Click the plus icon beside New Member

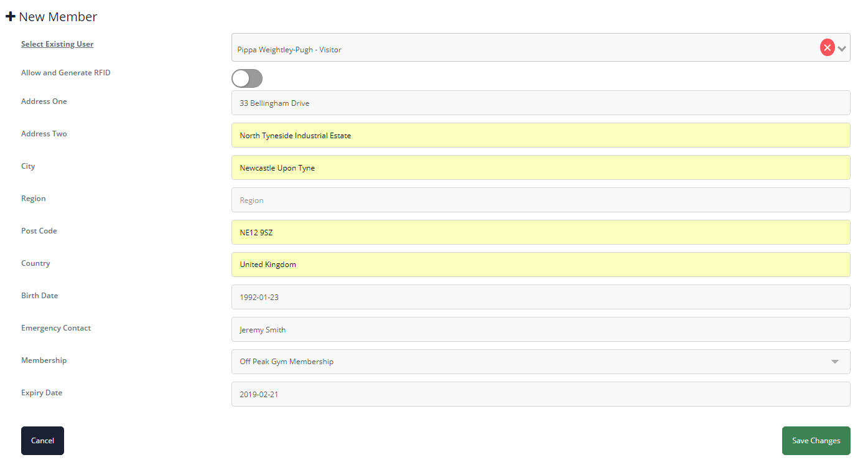[x=10, y=17]
